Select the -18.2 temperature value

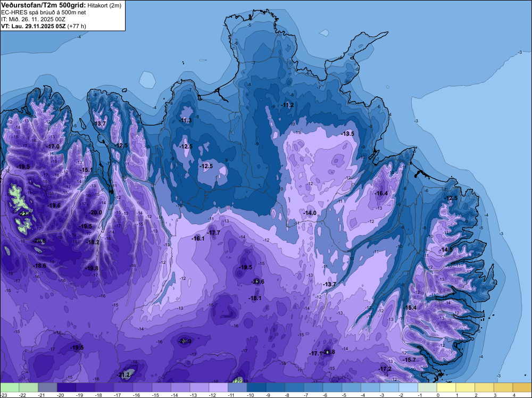pyautogui.click(x=93, y=242)
